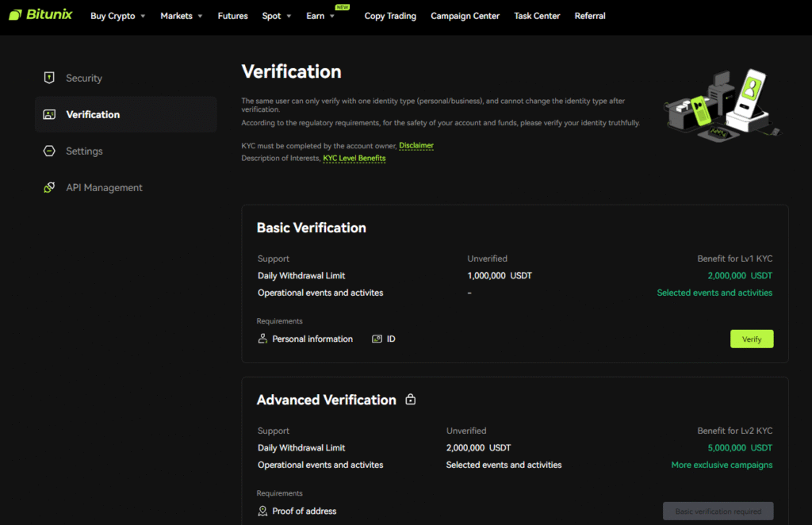This screenshot has width=812, height=525.
Task: Click the Verify button for Basic Verification
Action: (x=752, y=339)
